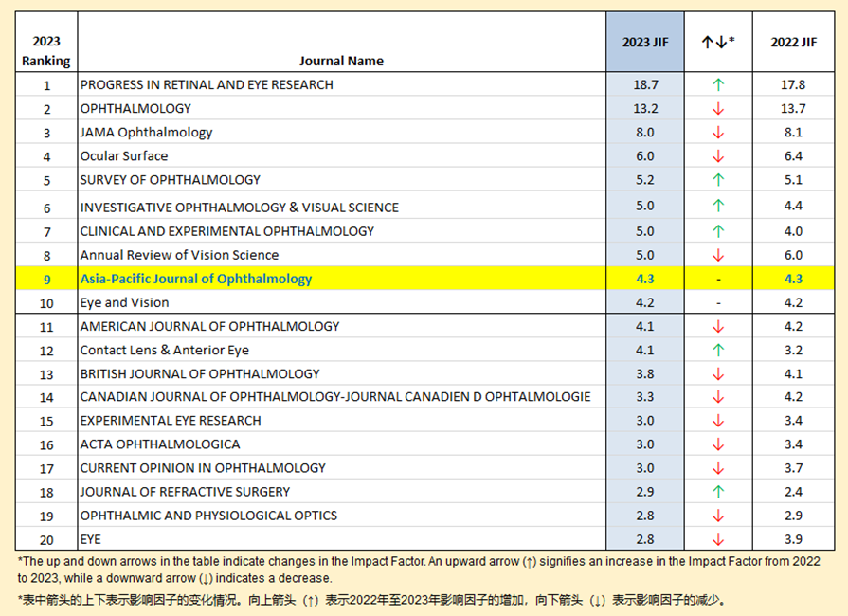Click the 2022 JIF column header
848x616 pixels.
click(x=793, y=43)
